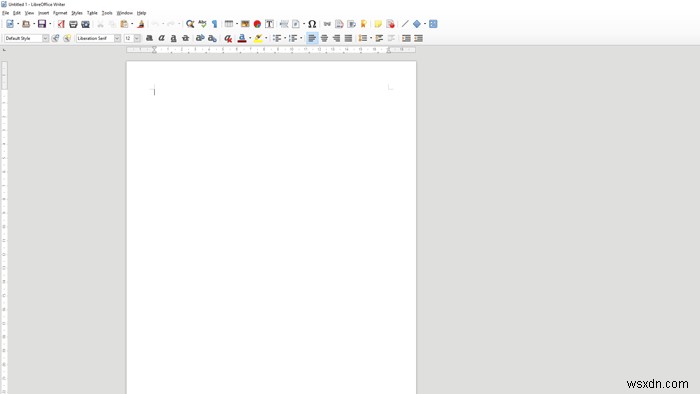Click the Decrease Indent icon
The image size is (700, 394).
click(x=418, y=38)
